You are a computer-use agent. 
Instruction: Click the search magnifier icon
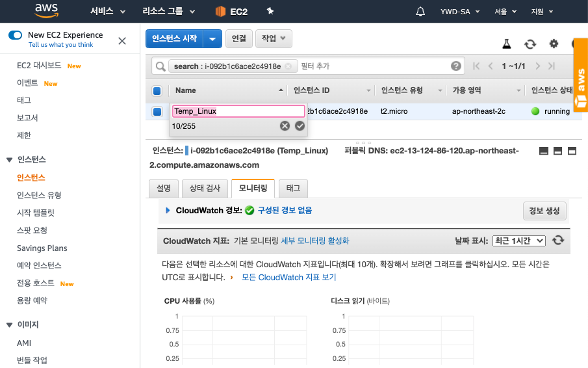click(160, 66)
